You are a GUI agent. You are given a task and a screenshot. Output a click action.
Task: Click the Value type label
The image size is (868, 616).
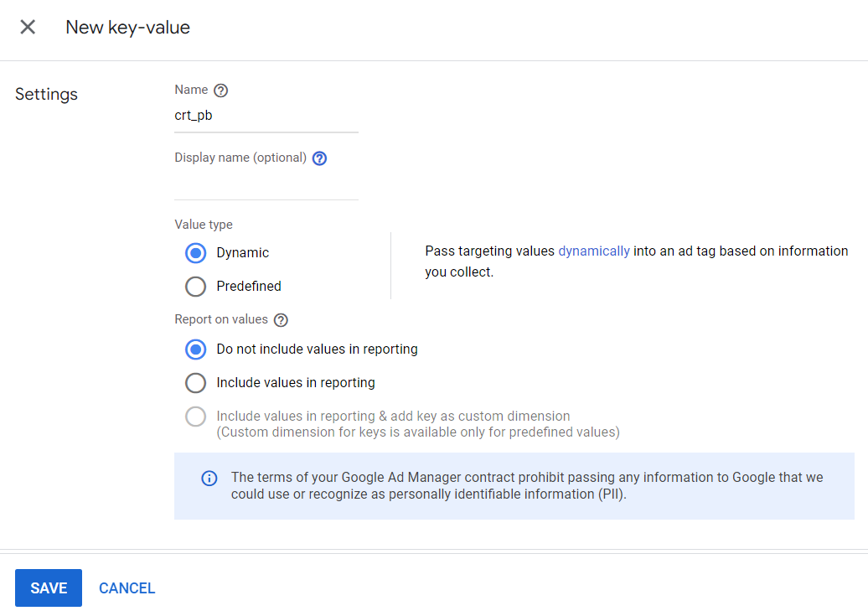tap(204, 225)
